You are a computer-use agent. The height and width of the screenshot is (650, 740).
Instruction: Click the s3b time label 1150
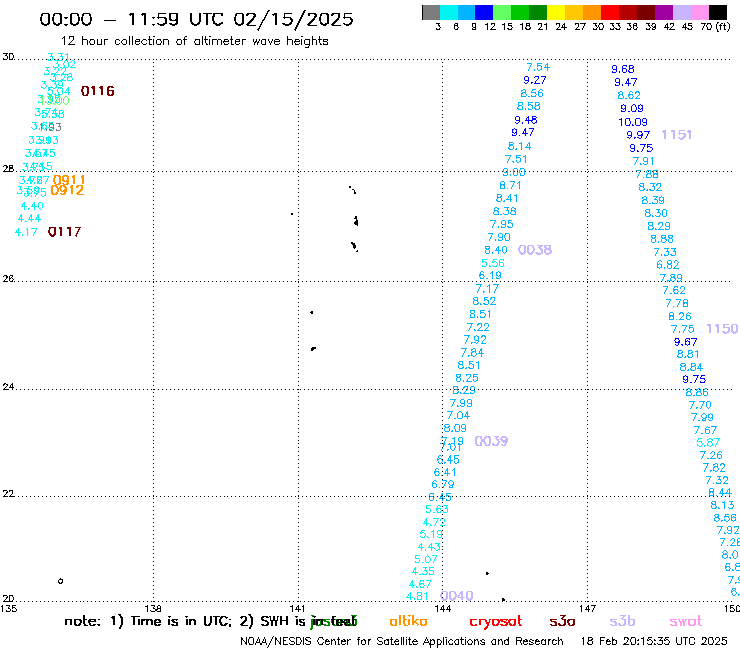coord(722,329)
